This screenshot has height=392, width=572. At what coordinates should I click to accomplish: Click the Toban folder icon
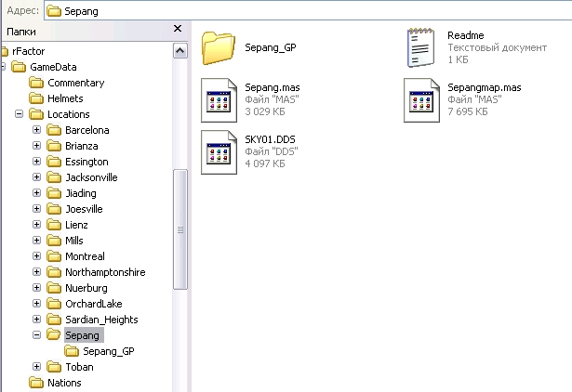point(54,367)
